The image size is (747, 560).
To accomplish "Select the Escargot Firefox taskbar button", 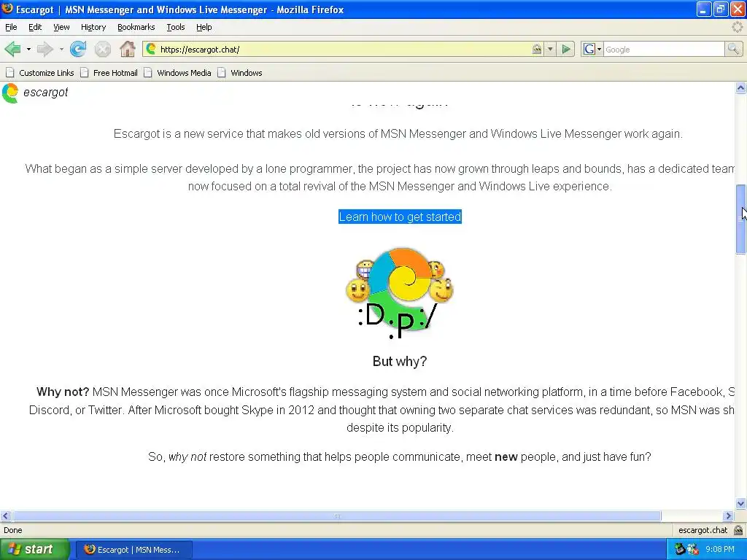I will pyautogui.click(x=133, y=550).
